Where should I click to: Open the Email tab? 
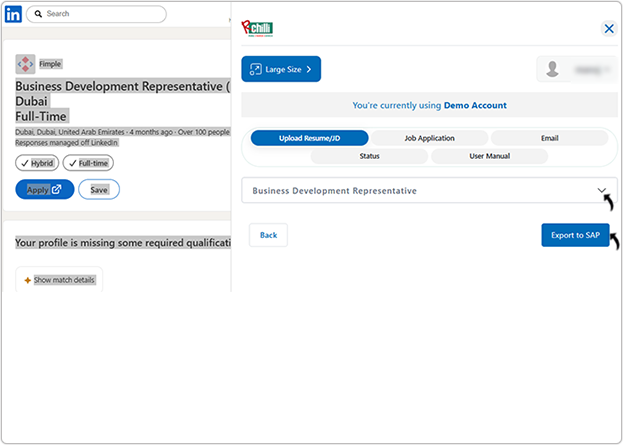coord(549,138)
